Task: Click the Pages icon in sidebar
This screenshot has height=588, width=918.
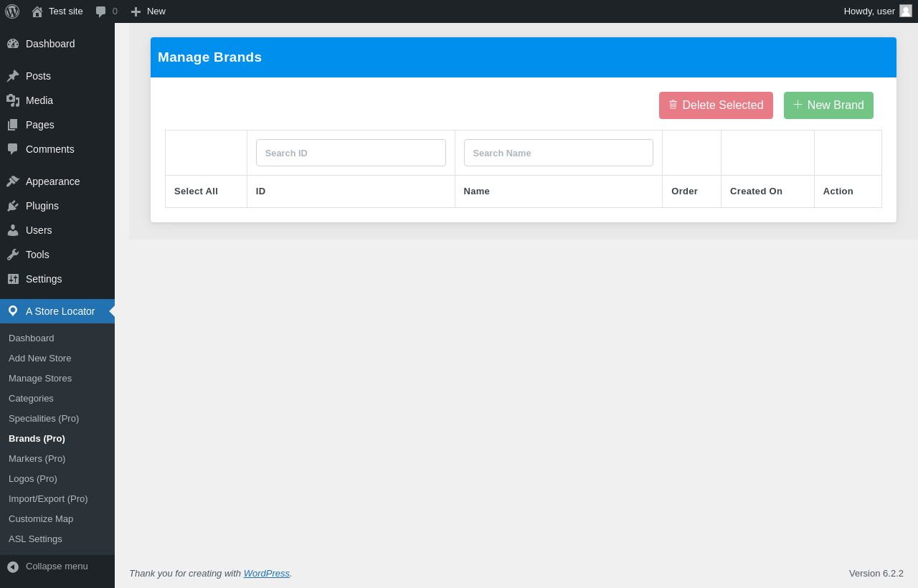Action: click(13, 125)
